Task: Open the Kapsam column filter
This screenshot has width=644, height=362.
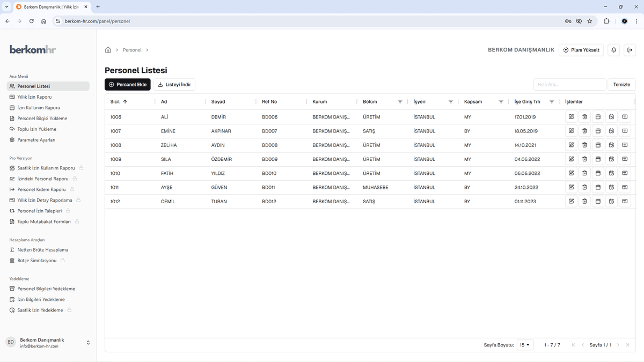Action: [x=501, y=102]
